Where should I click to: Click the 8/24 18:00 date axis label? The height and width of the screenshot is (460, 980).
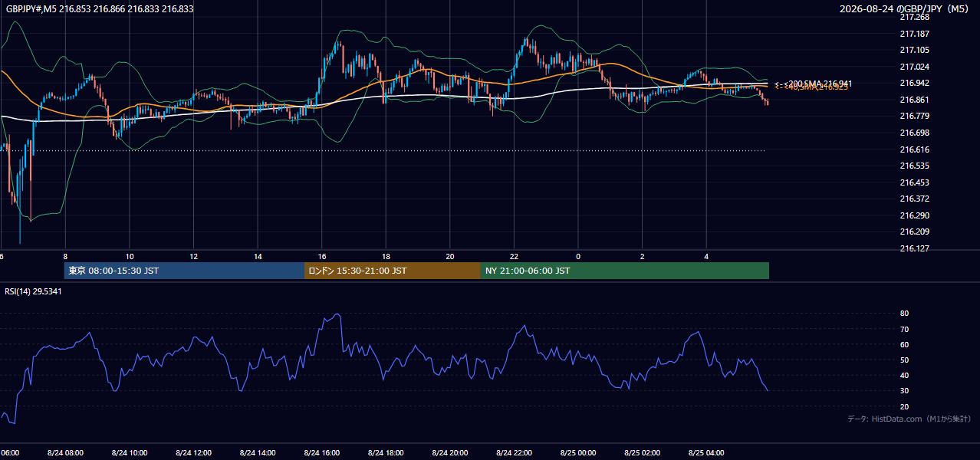click(386, 453)
